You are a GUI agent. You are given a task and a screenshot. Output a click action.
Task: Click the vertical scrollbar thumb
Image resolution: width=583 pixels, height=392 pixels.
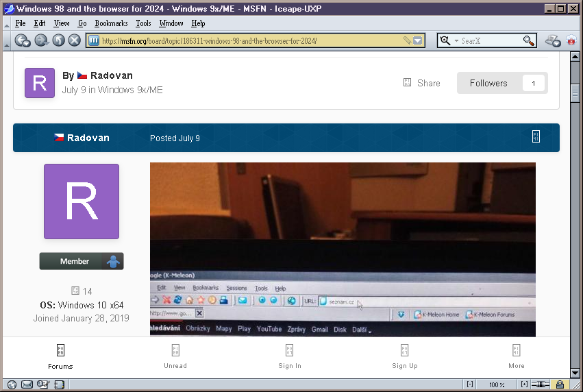point(575,93)
